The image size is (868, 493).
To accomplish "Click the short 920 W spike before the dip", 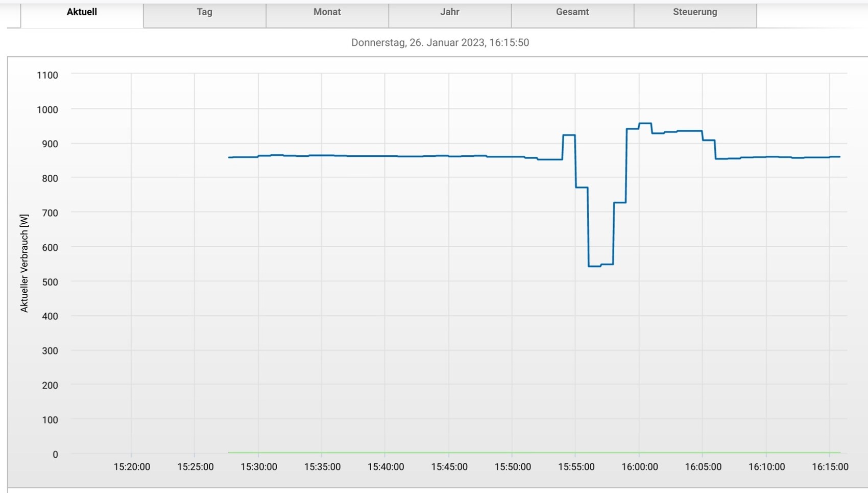I will pos(569,135).
